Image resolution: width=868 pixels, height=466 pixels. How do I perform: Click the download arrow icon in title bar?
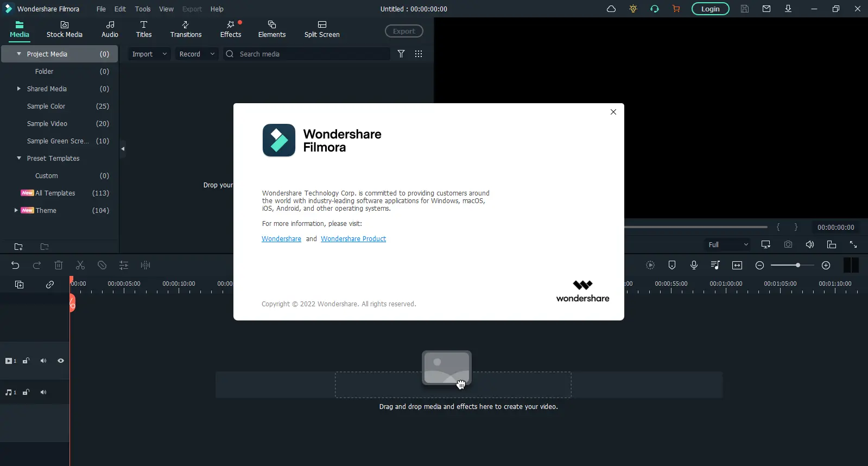click(788, 9)
